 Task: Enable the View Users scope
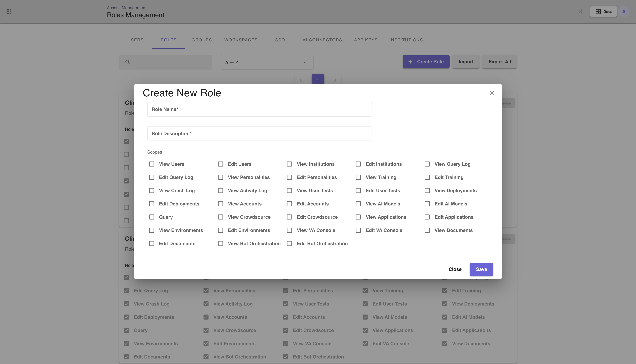coord(152,164)
